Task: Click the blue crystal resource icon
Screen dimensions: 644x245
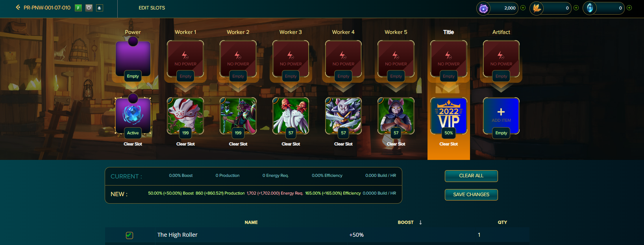Action: (x=590, y=8)
